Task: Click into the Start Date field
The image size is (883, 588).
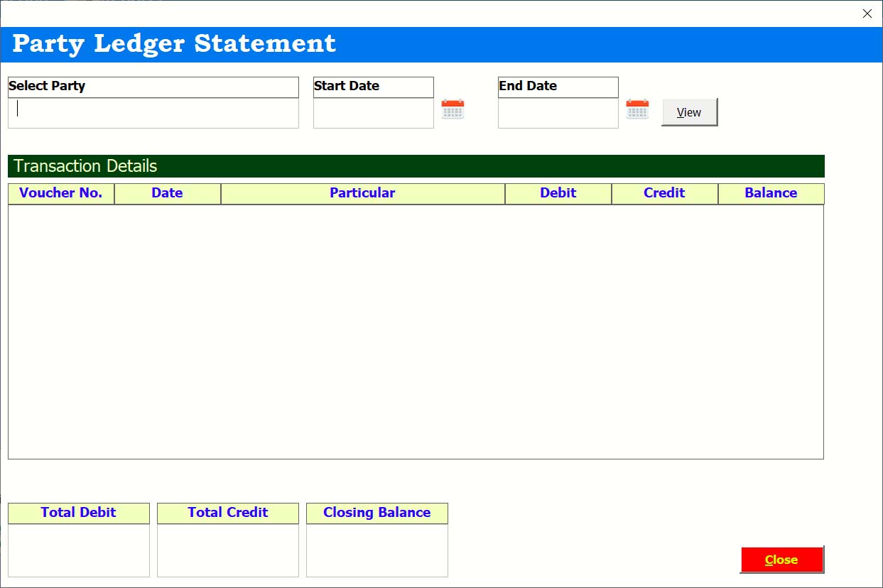Action: 373,113
